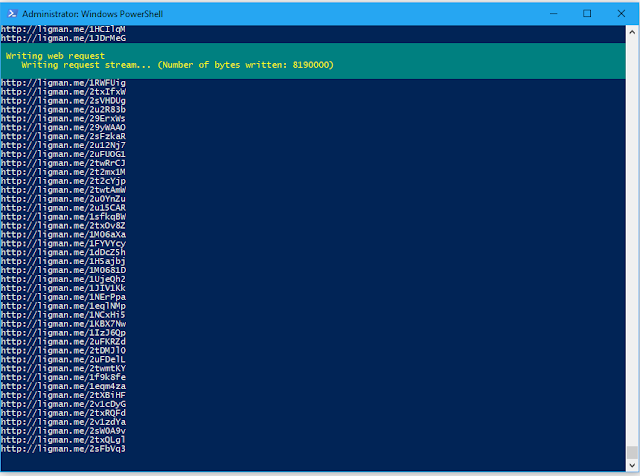Click the URL ending in 2twtAmW
640x476 pixels.
pos(63,190)
